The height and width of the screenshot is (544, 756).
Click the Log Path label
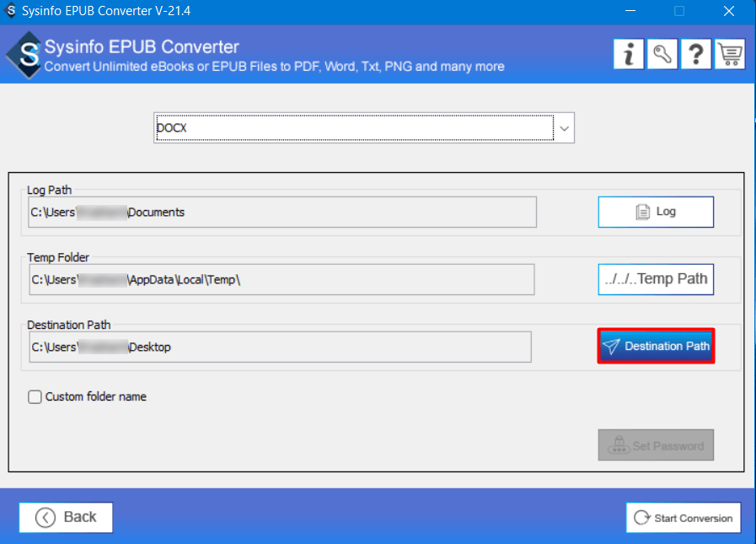[49, 190]
